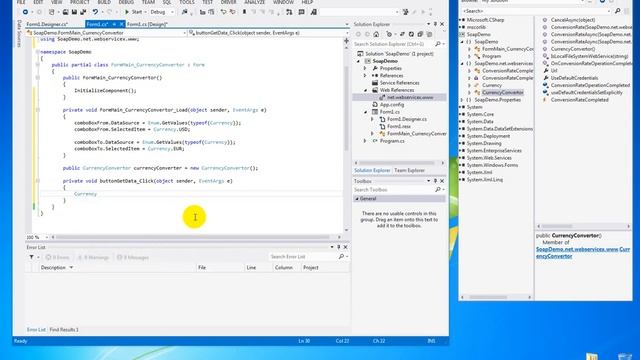This screenshot has height=360, width=640.
Task: Open the ANALYZE menu
Action: (x=255, y=2)
